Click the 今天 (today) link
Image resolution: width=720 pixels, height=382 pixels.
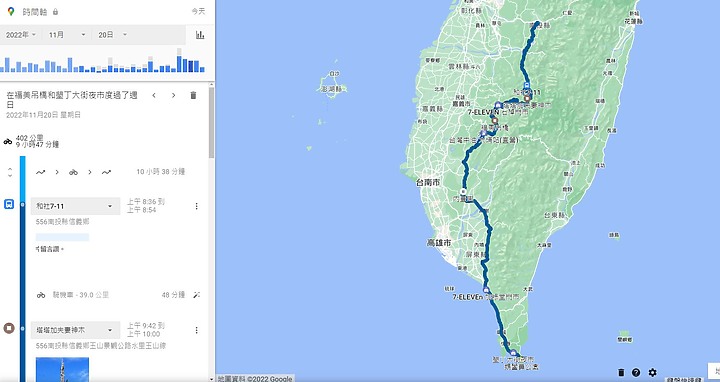(x=198, y=11)
